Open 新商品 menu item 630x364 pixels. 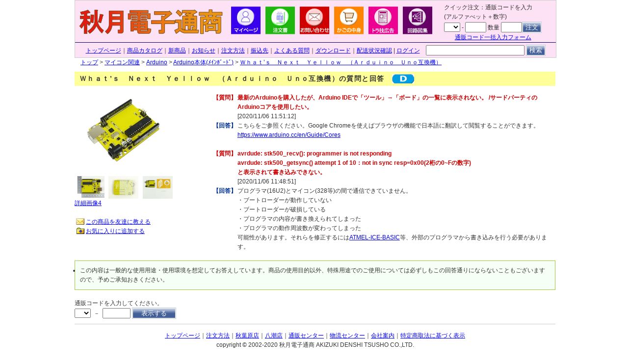click(x=177, y=51)
